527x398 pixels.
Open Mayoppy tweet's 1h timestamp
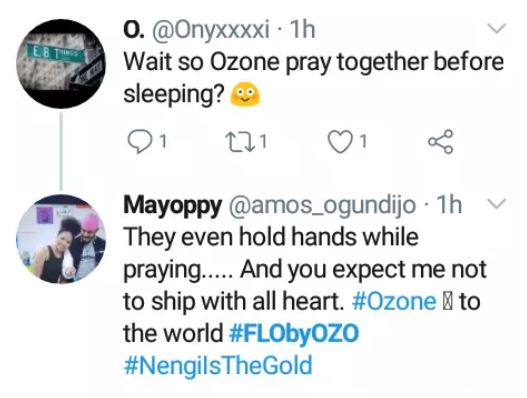448,205
